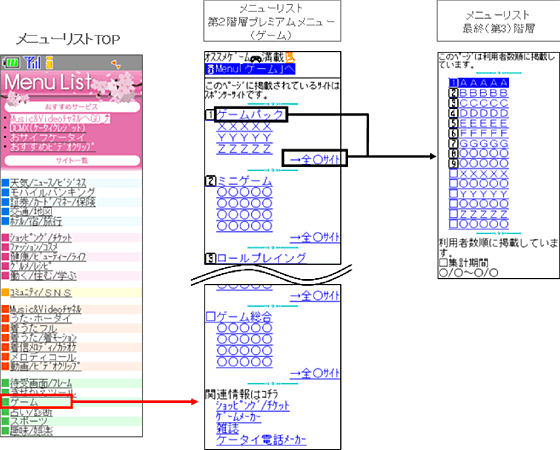The image size is (560, 450).
Task: Click number 6 key icon beside FFFFF
Action: (453, 133)
